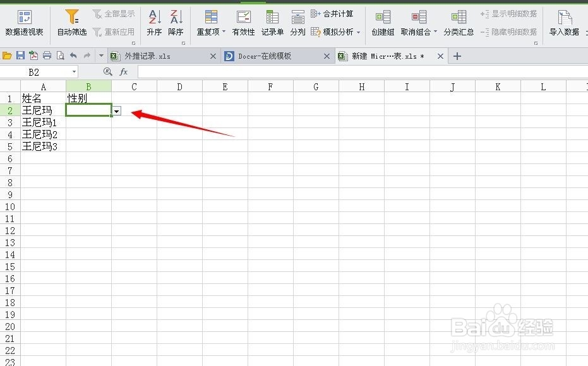
Task: Click the undo arrow
Action: point(73,56)
